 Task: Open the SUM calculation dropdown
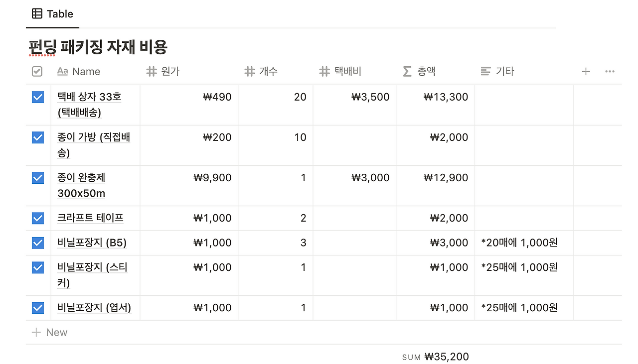[435, 357]
